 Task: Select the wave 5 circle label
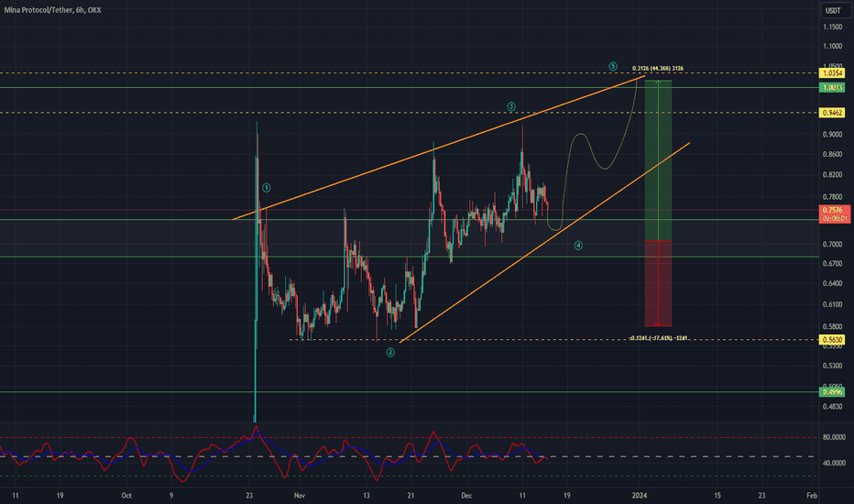pos(613,67)
